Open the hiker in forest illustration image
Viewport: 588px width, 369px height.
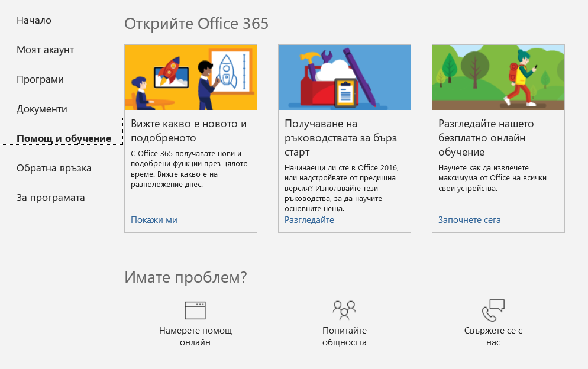tap(498, 77)
